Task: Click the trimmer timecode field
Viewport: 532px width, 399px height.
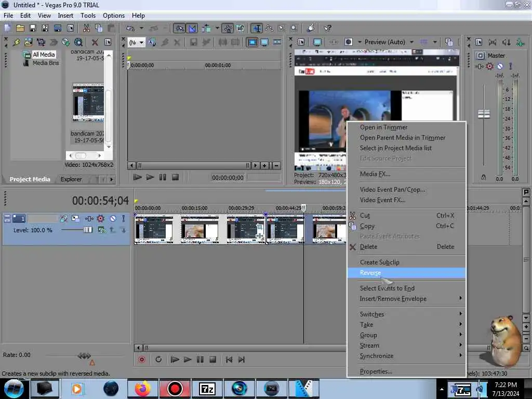Action: (228, 178)
